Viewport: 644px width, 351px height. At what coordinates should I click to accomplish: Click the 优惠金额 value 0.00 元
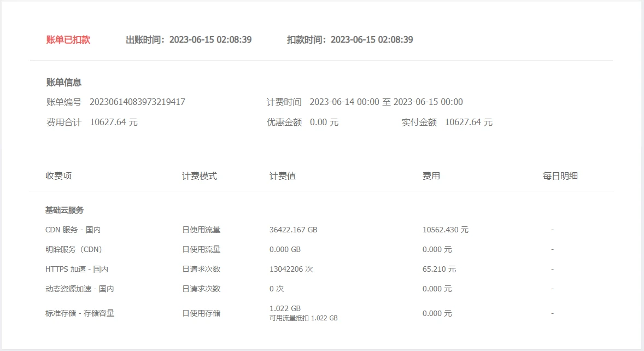[324, 122]
